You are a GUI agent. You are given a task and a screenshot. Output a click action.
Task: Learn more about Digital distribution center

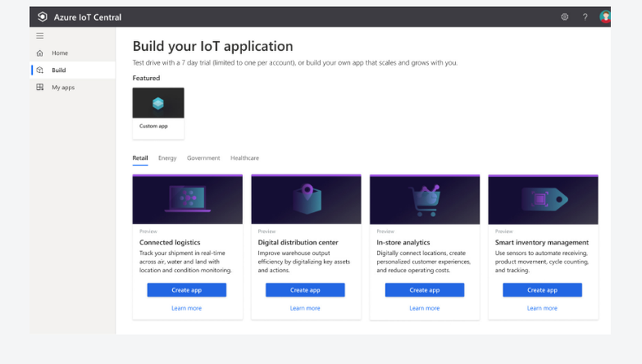tap(305, 308)
